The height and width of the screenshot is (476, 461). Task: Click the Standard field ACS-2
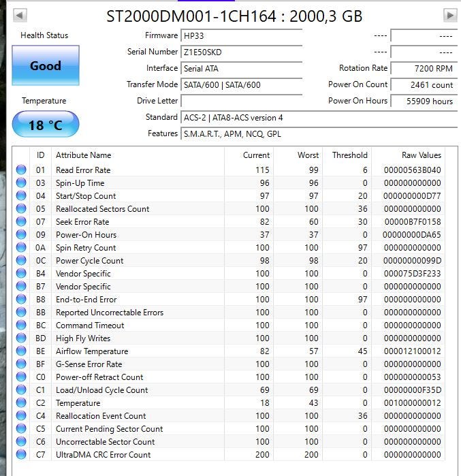(319, 118)
